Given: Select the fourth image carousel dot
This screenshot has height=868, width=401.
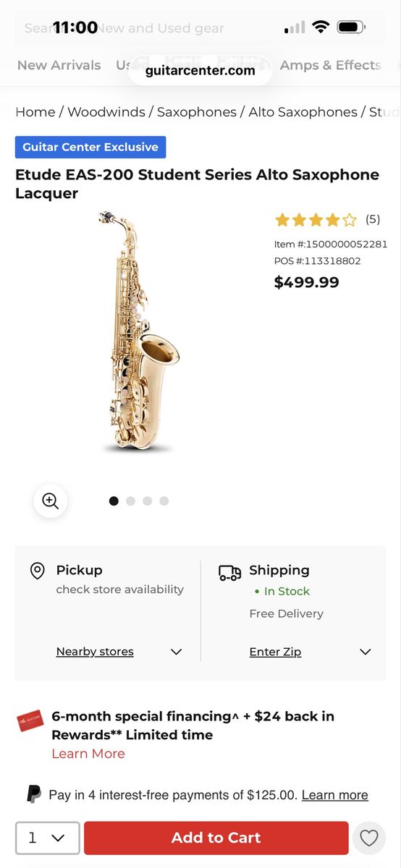Looking at the screenshot, I should [x=164, y=501].
